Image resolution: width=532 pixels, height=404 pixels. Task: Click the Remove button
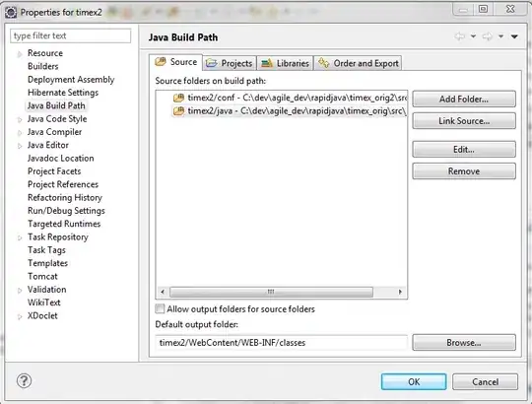click(464, 171)
